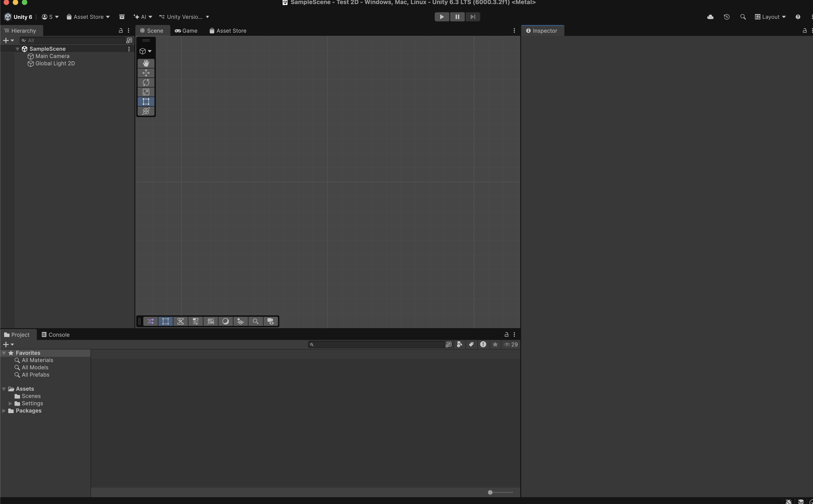Select the Hand view tool
The image size is (813, 504).
[146, 63]
